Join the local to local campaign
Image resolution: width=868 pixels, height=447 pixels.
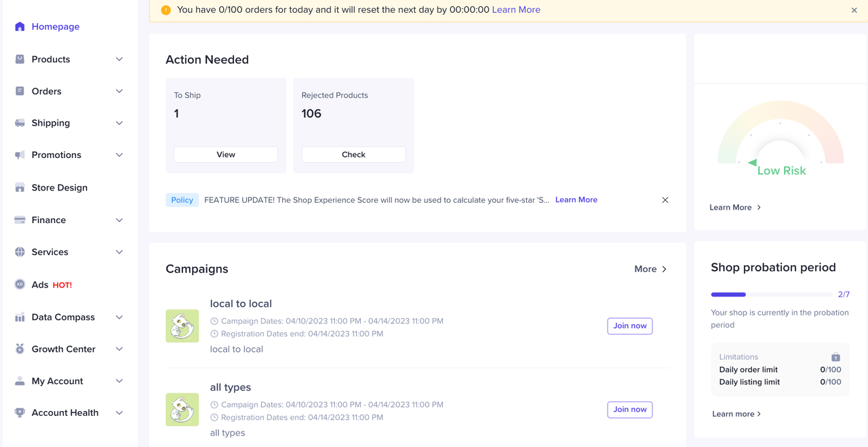click(x=629, y=326)
